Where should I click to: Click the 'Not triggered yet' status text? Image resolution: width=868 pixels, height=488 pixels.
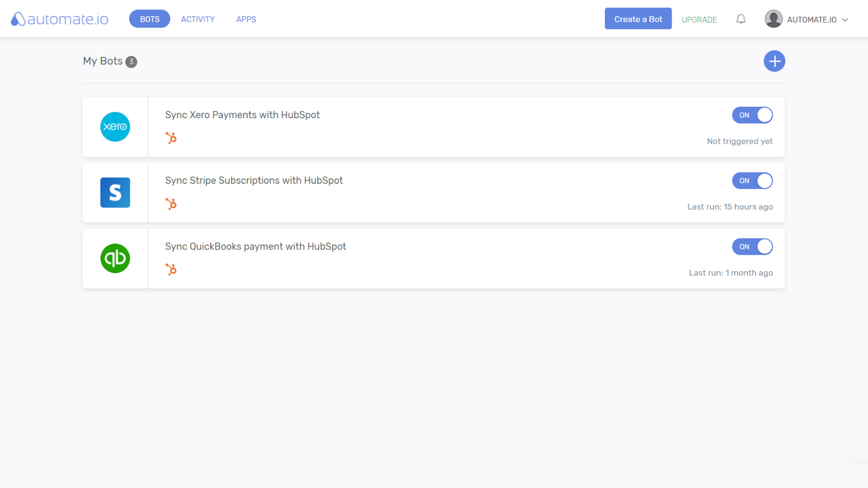[739, 141]
